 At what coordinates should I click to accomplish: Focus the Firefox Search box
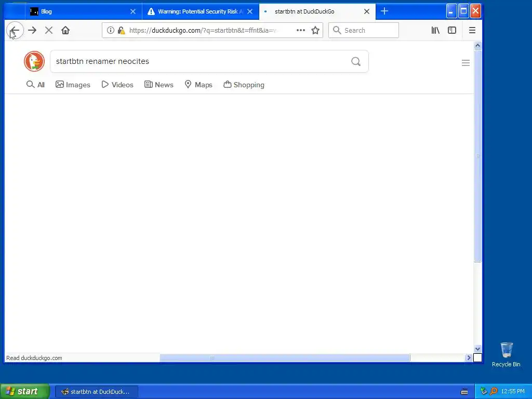tap(364, 30)
